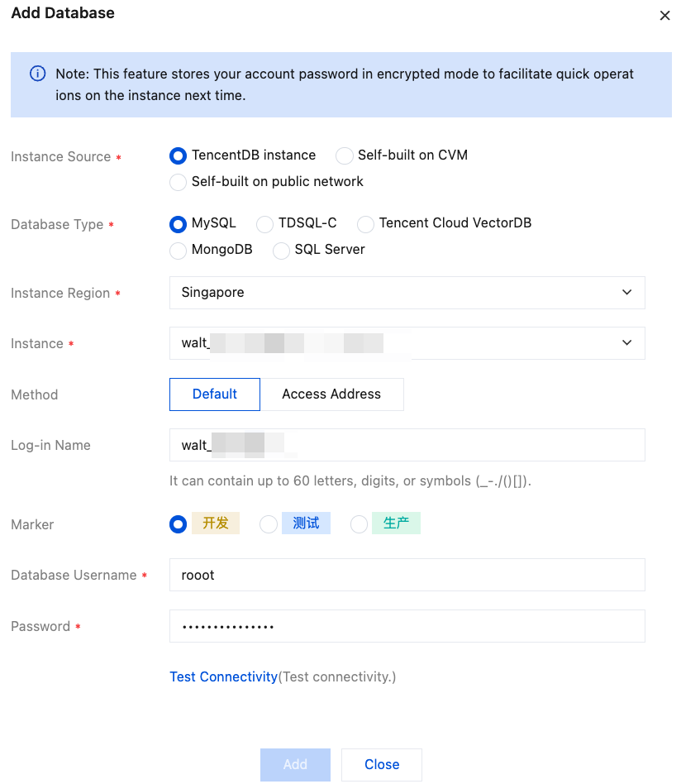Viewport: 681px width, 784px height.
Task: Expand the Instance Region dropdown arrow
Action: 626,293
